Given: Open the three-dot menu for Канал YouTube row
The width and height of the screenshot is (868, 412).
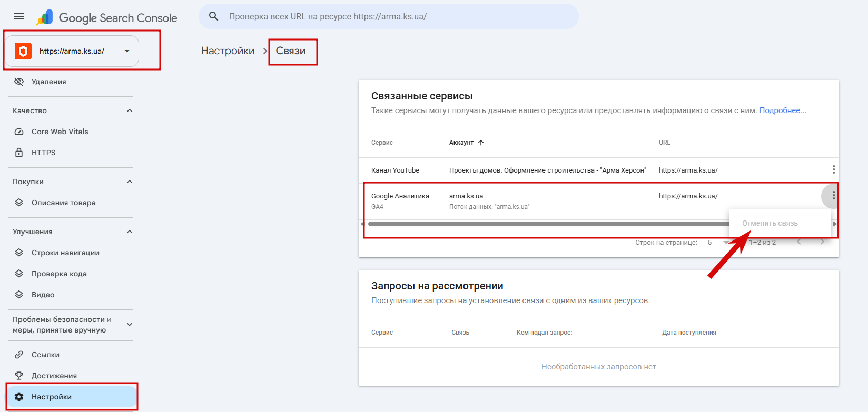Looking at the screenshot, I should (834, 169).
